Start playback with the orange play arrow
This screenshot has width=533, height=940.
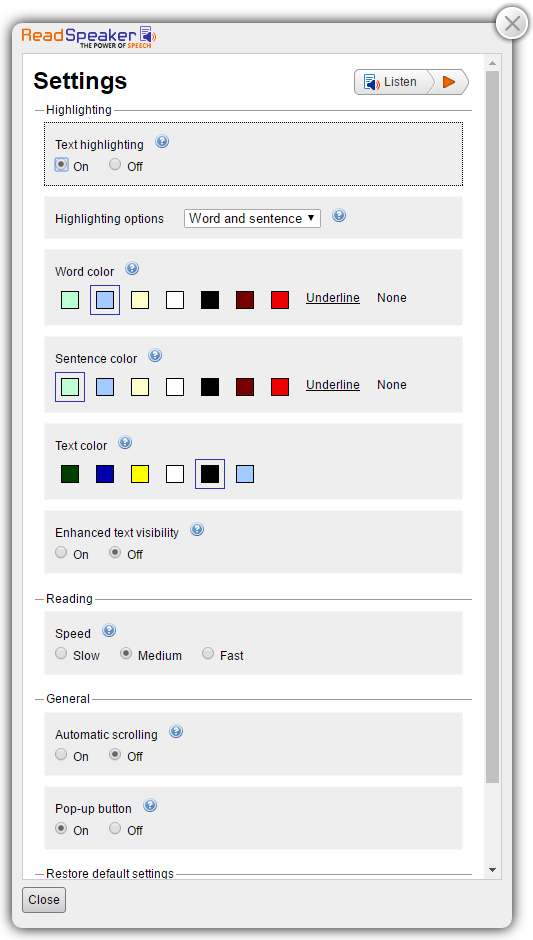coord(449,82)
